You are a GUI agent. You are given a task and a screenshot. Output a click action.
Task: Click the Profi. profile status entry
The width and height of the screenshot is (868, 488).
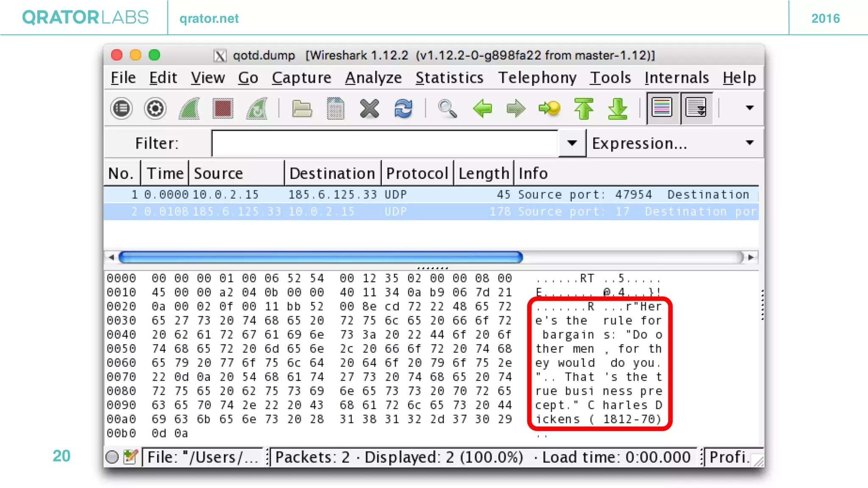[x=729, y=457]
